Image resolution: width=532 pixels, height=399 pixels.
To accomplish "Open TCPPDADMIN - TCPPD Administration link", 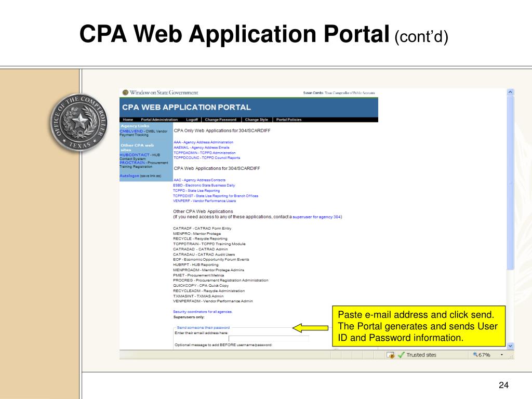I will point(205,153).
